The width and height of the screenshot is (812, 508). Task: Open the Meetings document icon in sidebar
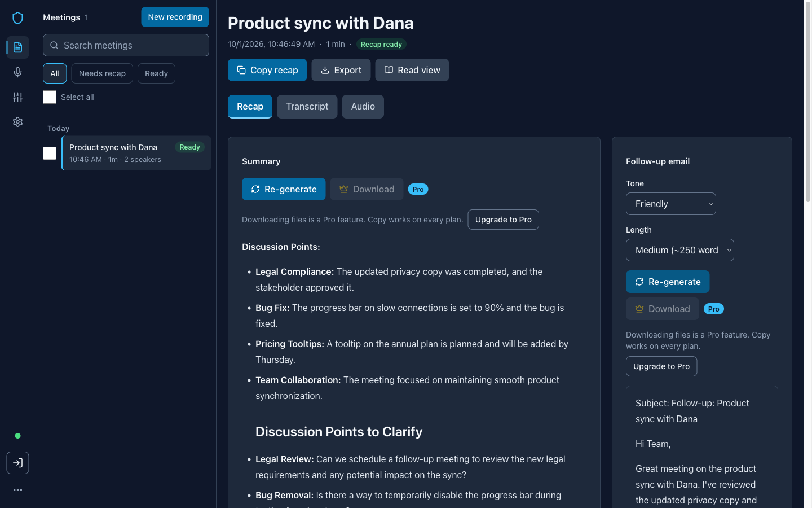coord(17,47)
